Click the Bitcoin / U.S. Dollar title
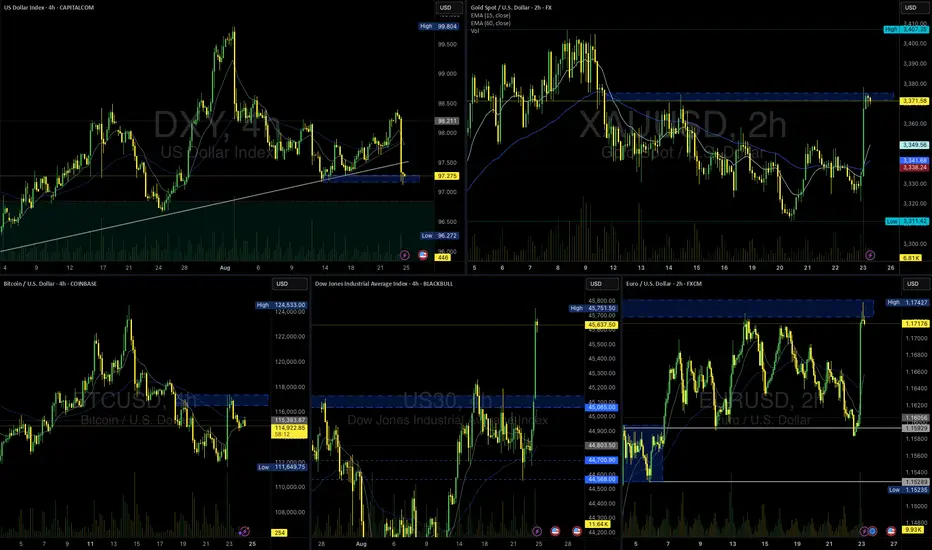Image resolution: width=932 pixels, height=550 pixels. (x=50, y=284)
